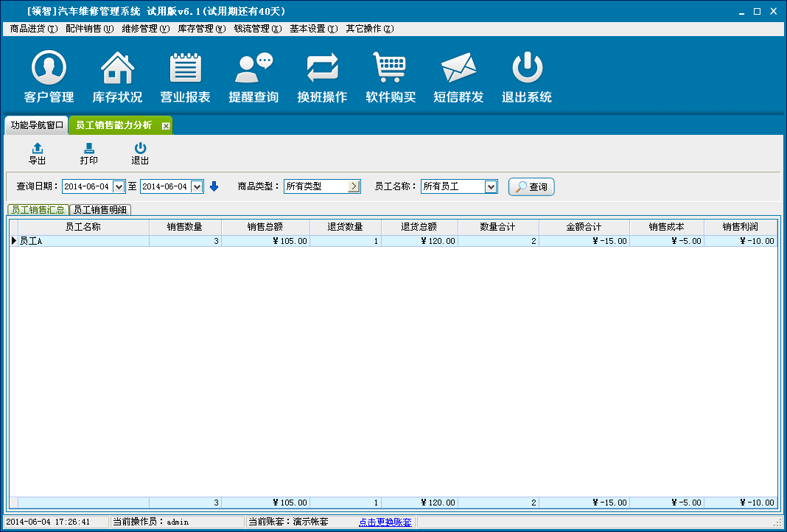The image size is (787, 532).
Task: Close the 员工销售能力分析 tab
Action: click(x=166, y=126)
